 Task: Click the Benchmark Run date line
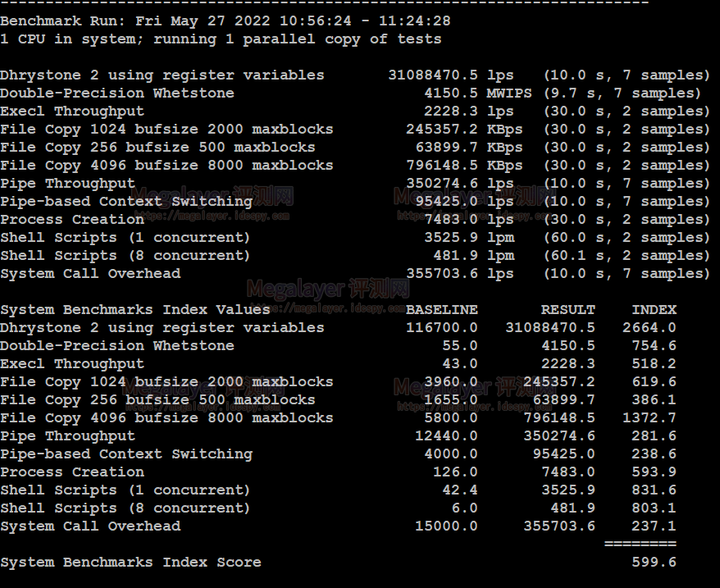(x=226, y=21)
